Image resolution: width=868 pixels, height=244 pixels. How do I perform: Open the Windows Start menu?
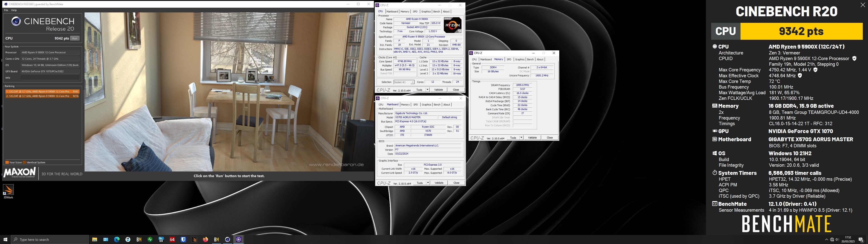[5, 240]
